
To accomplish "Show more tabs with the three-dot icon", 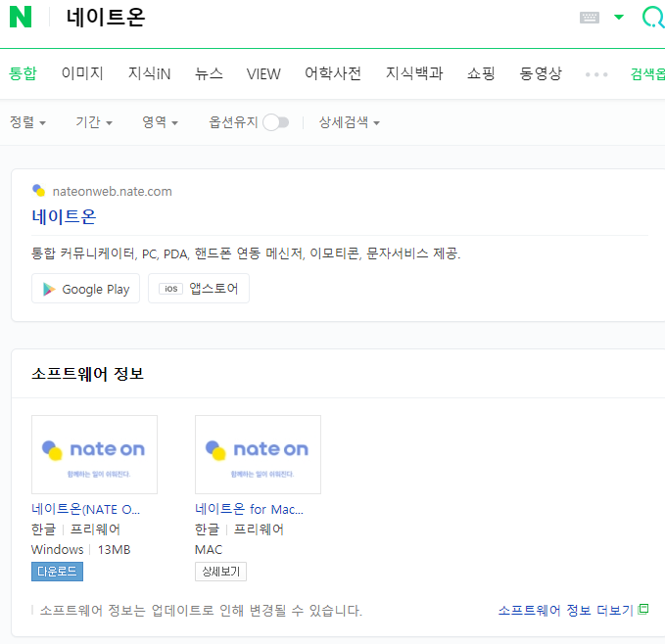I will [x=596, y=74].
